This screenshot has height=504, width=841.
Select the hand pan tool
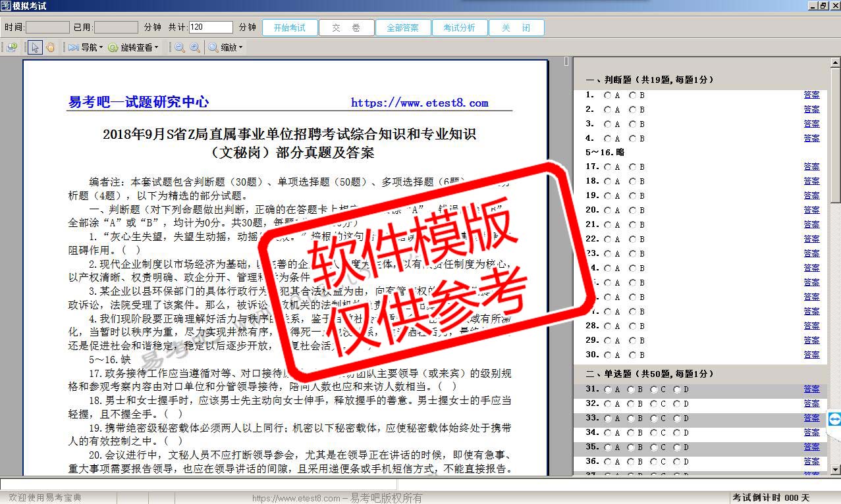51,47
